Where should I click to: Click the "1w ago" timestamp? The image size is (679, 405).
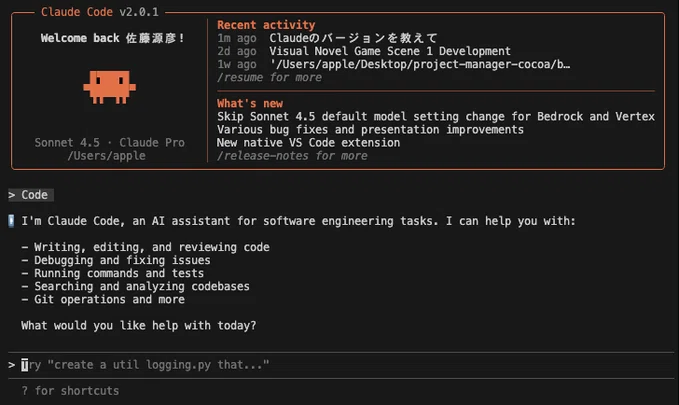coord(237,64)
